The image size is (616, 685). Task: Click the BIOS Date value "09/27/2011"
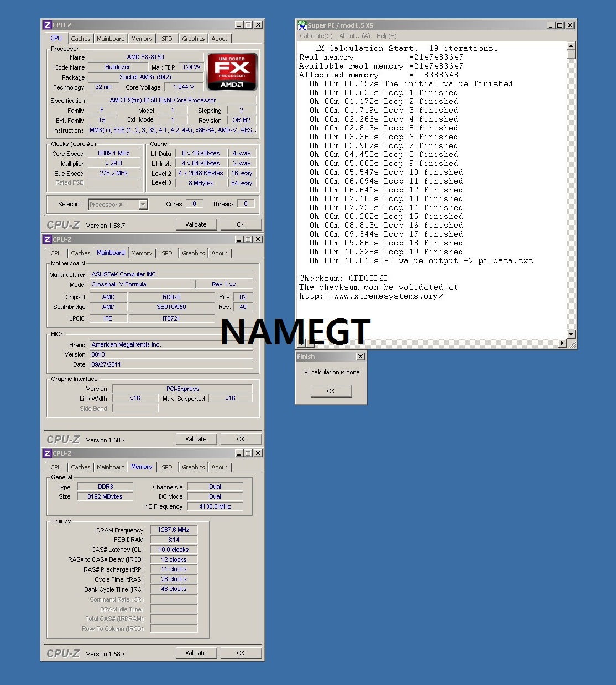171,364
